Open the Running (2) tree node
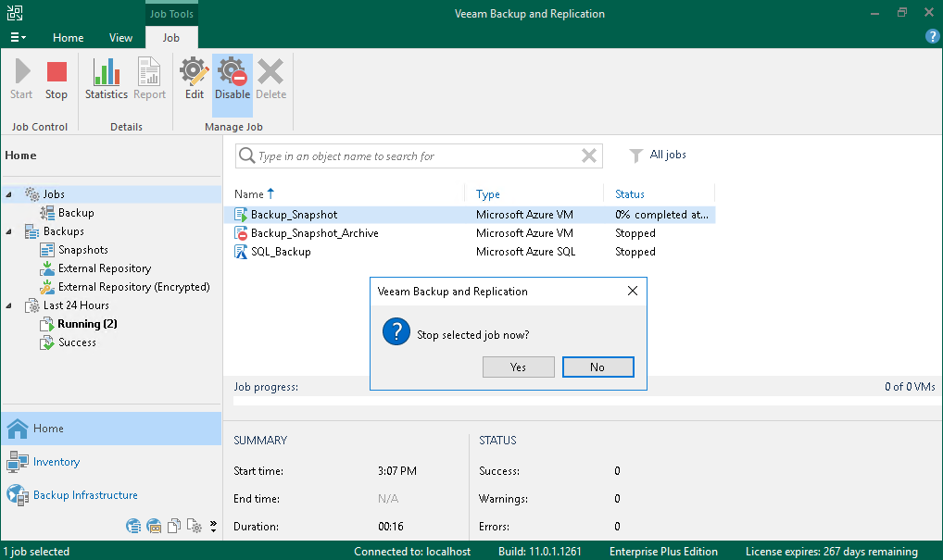 (87, 325)
